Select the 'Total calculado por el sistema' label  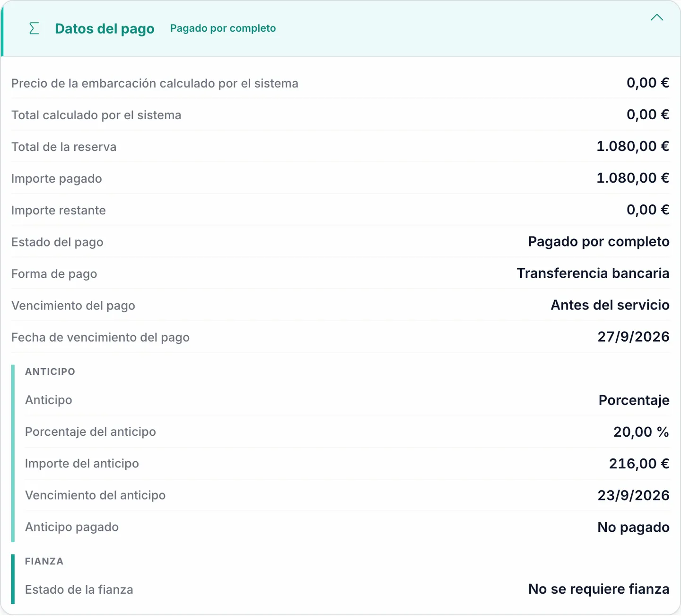click(96, 115)
